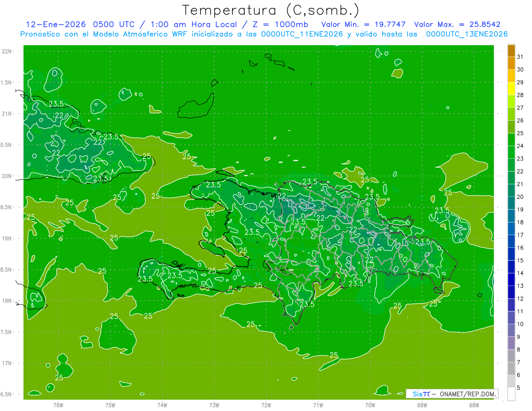Click the '20' value on color scale
Image resolution: width=532 pixels, height=411 pixels.
pyautogui.click(x=520, y=197)
